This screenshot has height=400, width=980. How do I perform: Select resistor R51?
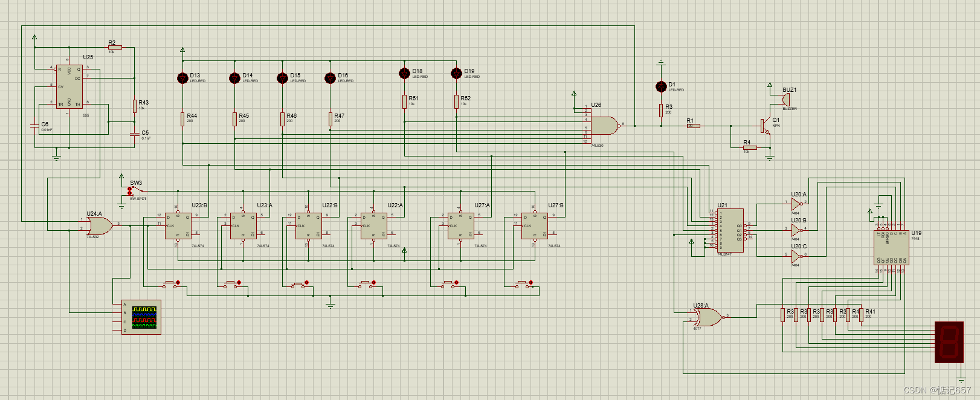click(x=404, y=102)
